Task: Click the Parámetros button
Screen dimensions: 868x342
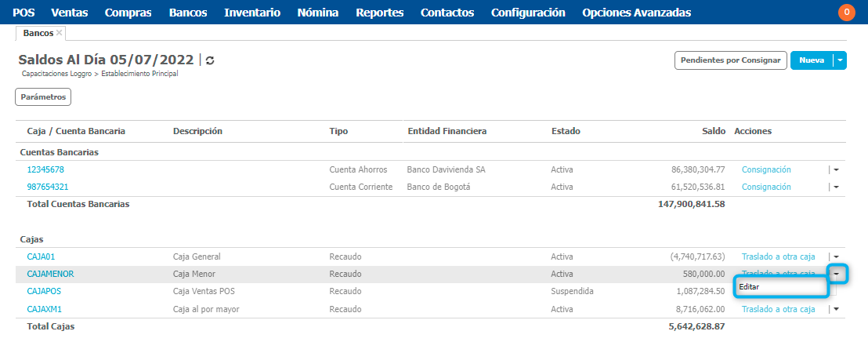Action: coord(43,96)
